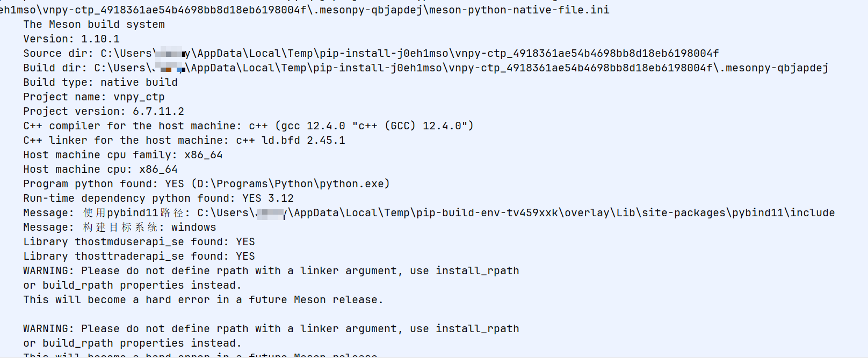Viewport: 868px width, 359px height.
Task: Click the first "hard error" Meson line
Action: [203, 300]
